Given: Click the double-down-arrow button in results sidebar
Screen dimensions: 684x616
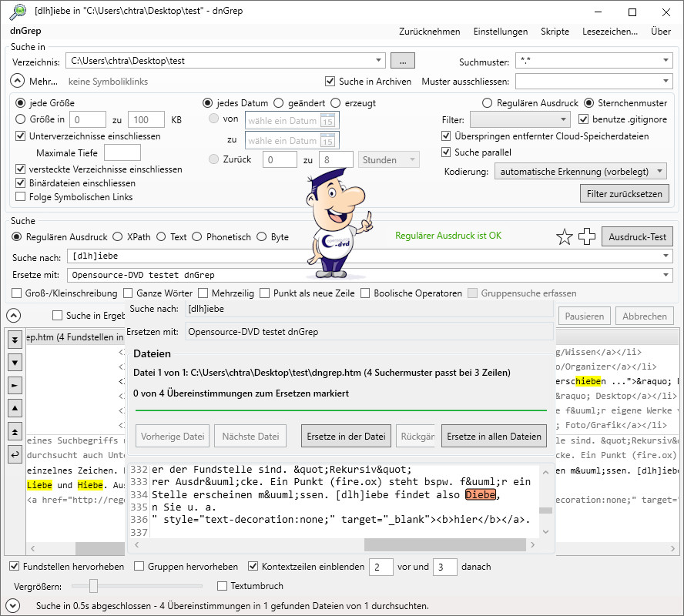Looking at the screenshot, I should pos(15,340).
